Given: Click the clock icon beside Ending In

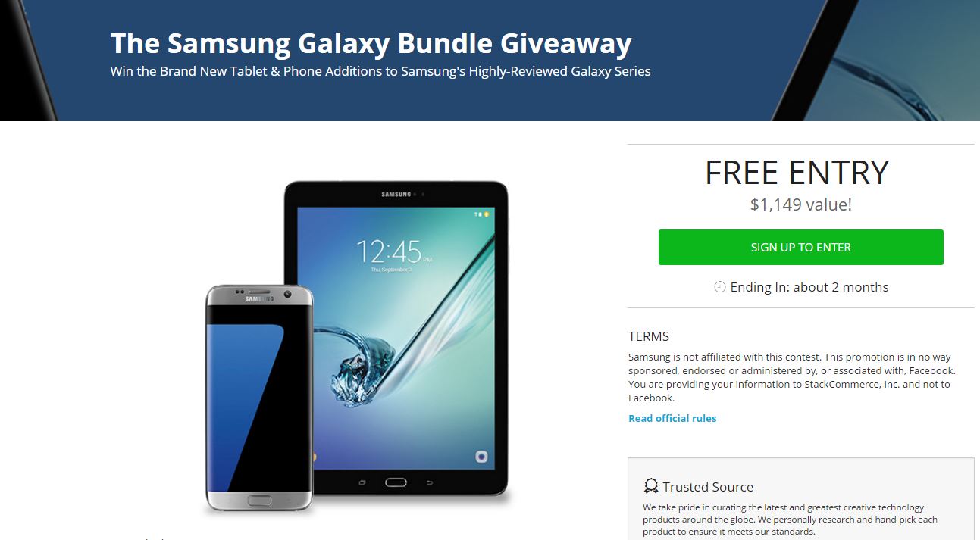Looking at the screenshot, I should 720,287.
